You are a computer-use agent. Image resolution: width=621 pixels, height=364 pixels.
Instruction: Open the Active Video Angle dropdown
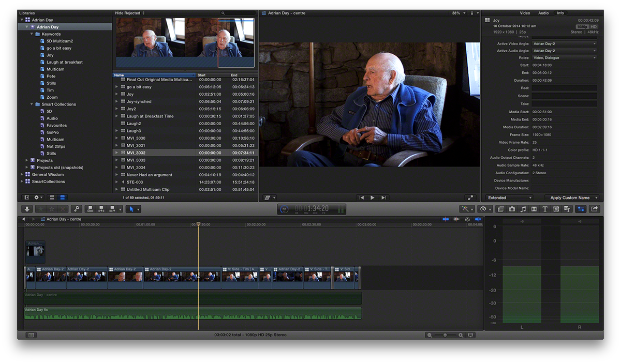click(x=564, y=44)
